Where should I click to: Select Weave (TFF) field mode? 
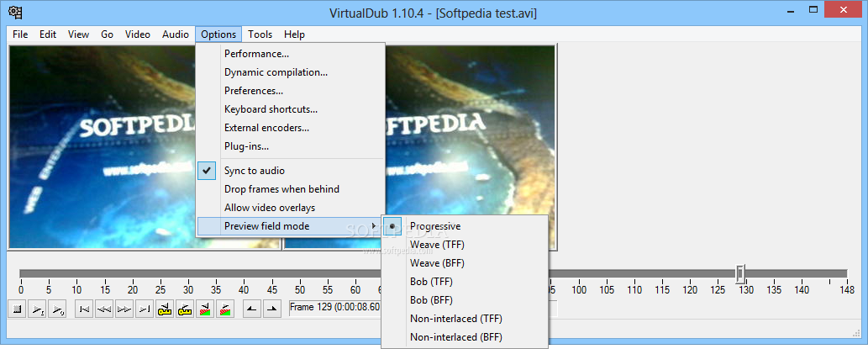tap(465, 244)
